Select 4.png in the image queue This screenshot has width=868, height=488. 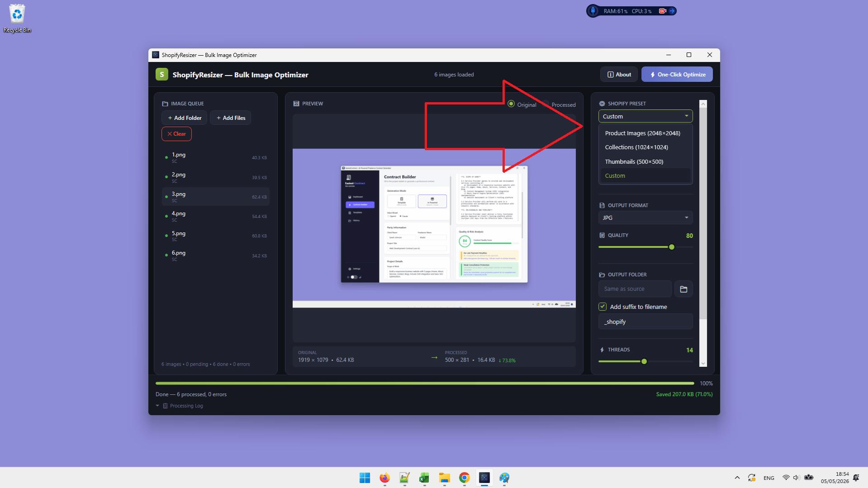click(215, 216)
